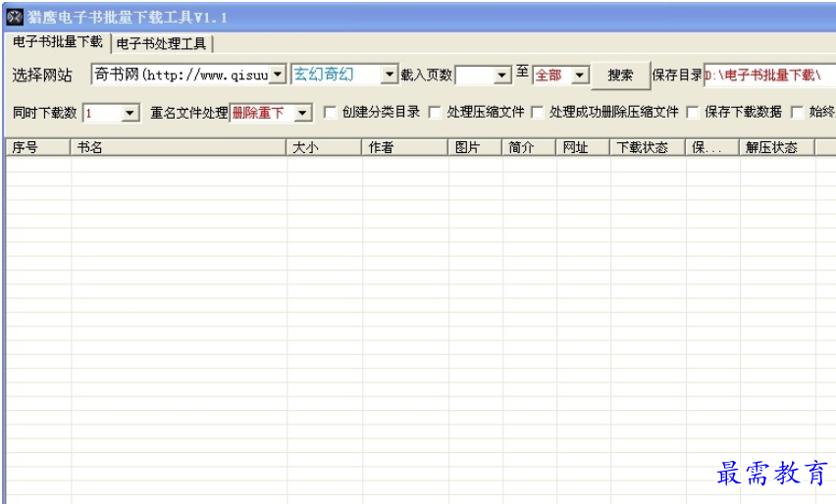
Task: Sort by the 作者 column header
Action: click(404, 148)
